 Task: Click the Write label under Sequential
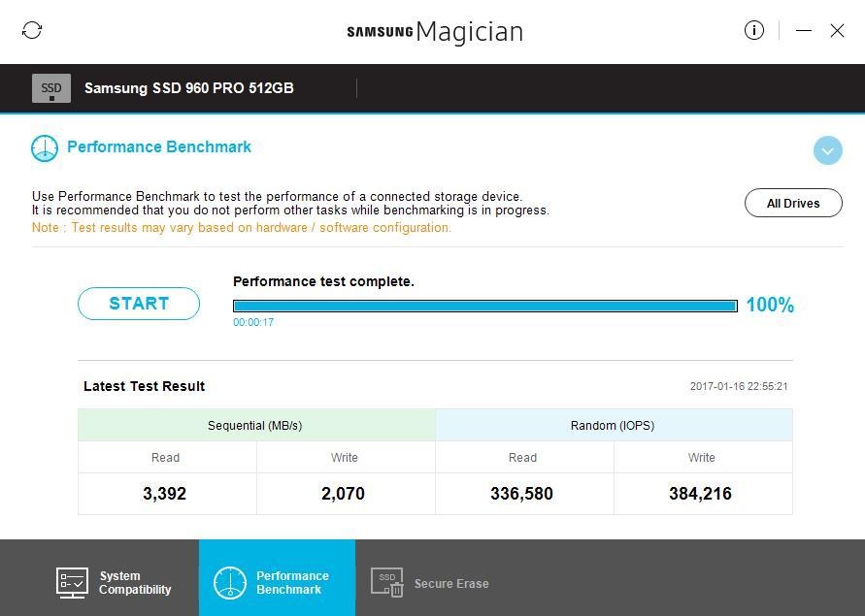[x=345, y=457]
